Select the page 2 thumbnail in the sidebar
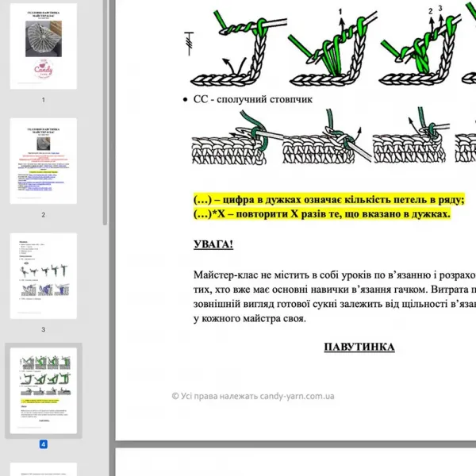 point(44,161)
